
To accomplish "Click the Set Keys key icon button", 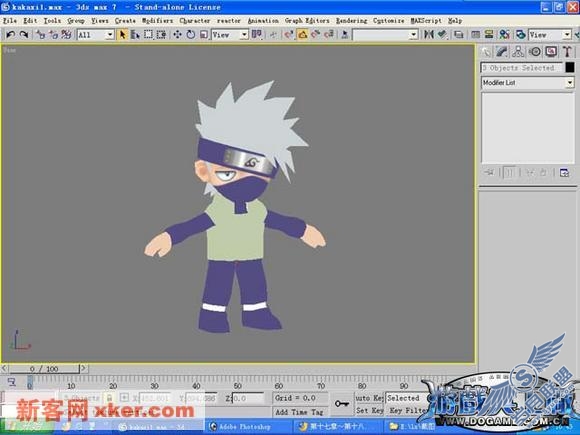I will pyautogui.click(x=341, y=404).
